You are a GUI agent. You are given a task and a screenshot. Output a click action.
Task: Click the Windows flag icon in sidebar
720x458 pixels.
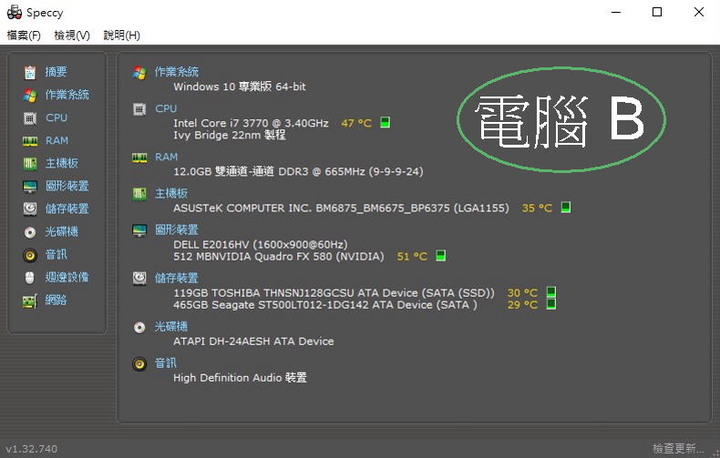coord(30,95)
